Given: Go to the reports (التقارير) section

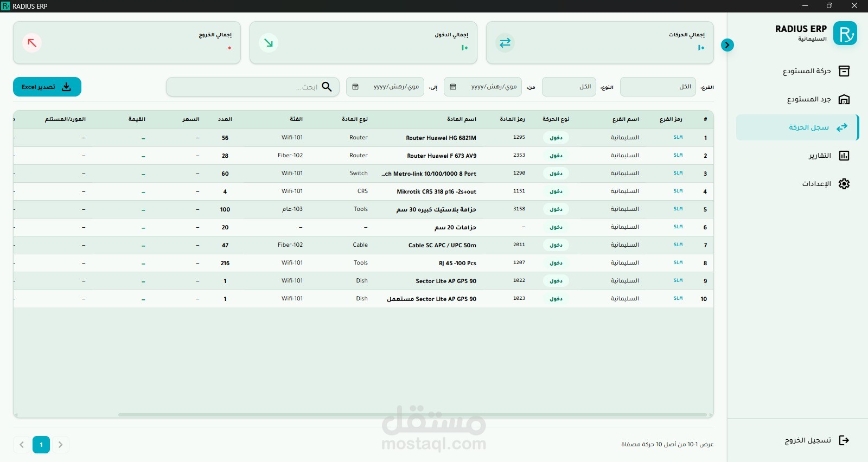Looking at the screenshot, I should [797, 156].
